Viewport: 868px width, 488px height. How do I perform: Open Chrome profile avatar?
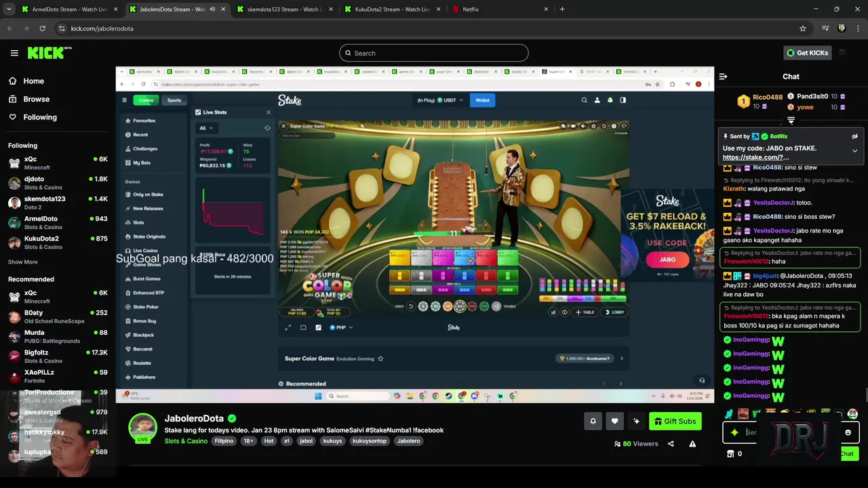pos(842,28)
